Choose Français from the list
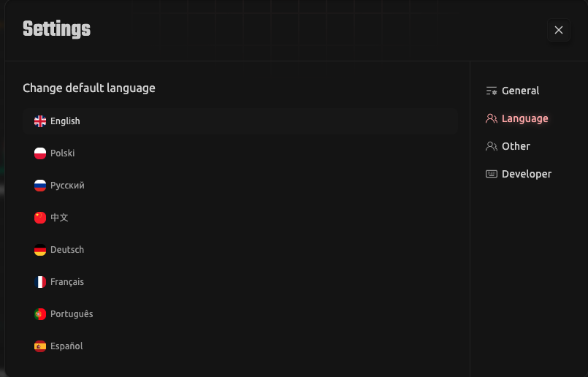The image size is (588, 377). coord(240,282)
